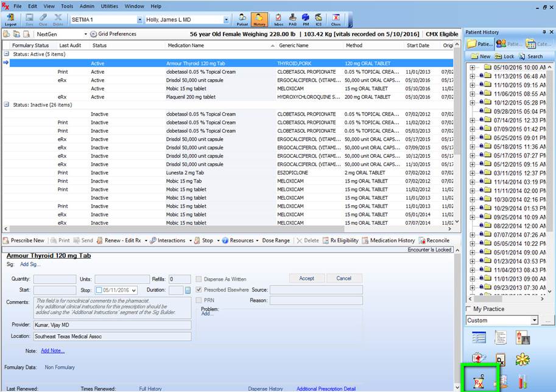This screenshot has width=556, height=392.
Task: Open the ICS toolbar icon
Action: click(x=318, y=19)
